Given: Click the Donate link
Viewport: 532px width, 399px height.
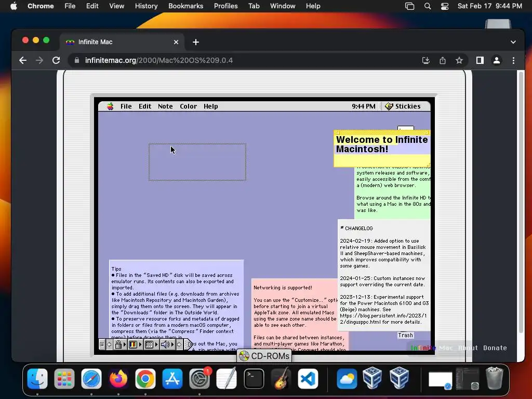Looking at the screenshot, I should (x=495, y=348).
